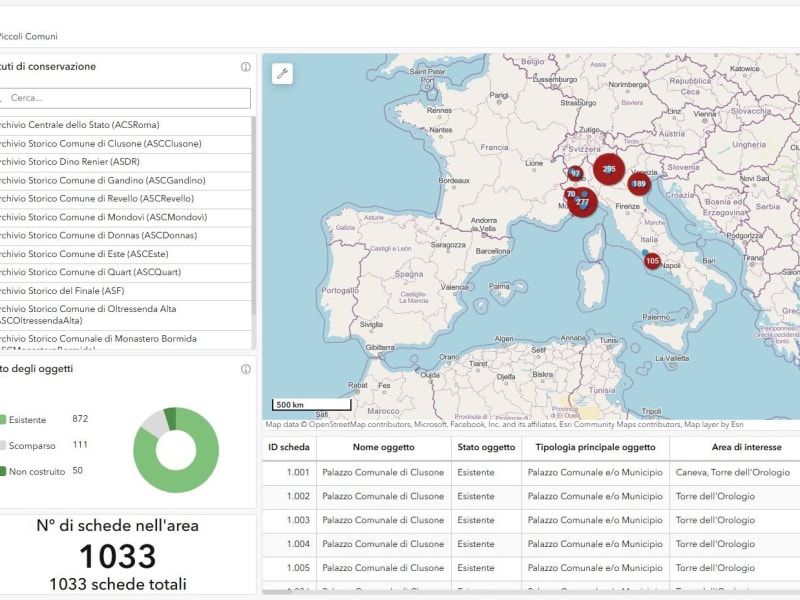Sort by Nome oggetto column header
The width and height of the screenshot is (800, 600).
coord(384,447)
